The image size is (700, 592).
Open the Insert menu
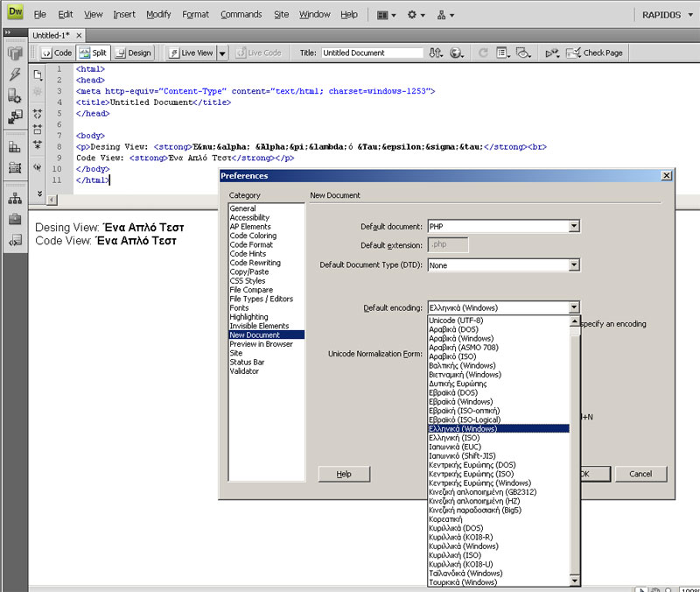[x=124, y=15]
